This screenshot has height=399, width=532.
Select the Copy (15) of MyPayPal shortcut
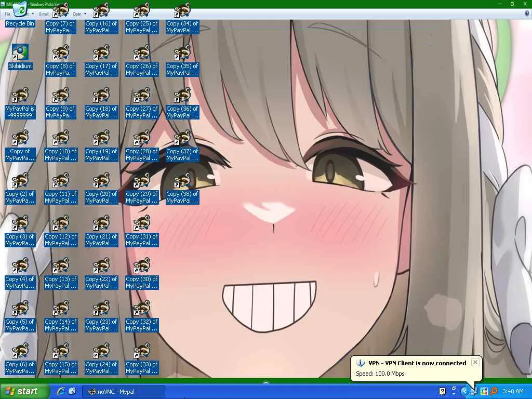coord(61,359)
